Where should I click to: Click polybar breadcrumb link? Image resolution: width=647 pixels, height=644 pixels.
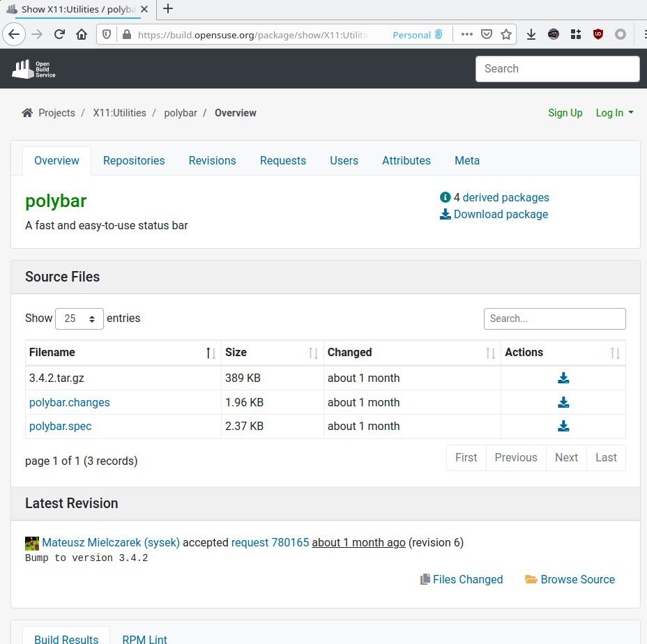coord(181,113)
